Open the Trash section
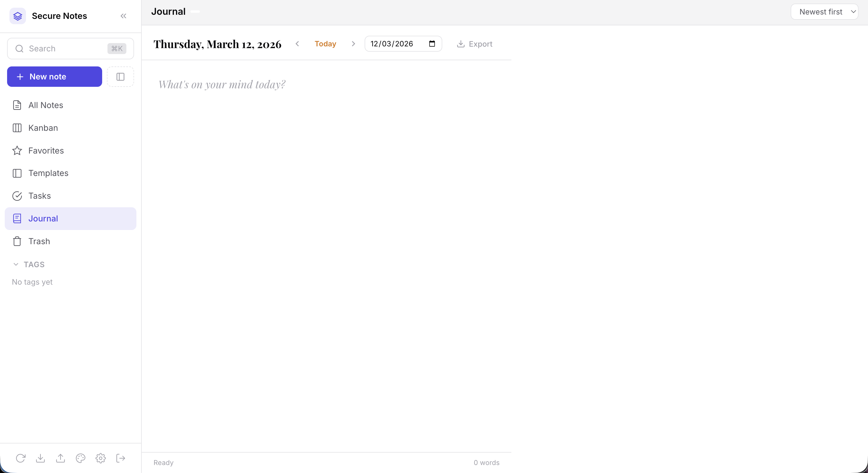This screenshot has width=868, height=473. 39,241
